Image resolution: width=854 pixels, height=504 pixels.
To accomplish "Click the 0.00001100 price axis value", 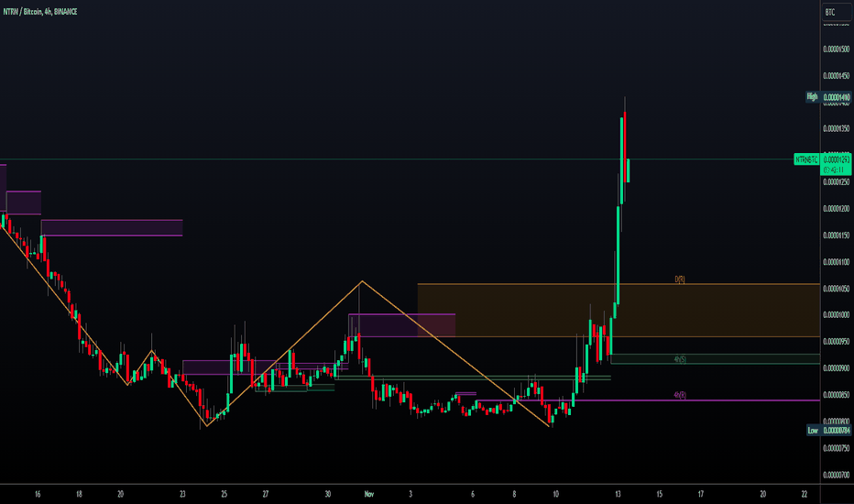I will [x=836, y=262].
